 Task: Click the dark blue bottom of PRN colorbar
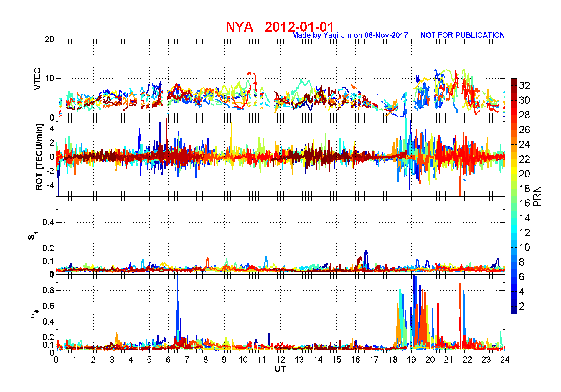click(x=514, y=310)
